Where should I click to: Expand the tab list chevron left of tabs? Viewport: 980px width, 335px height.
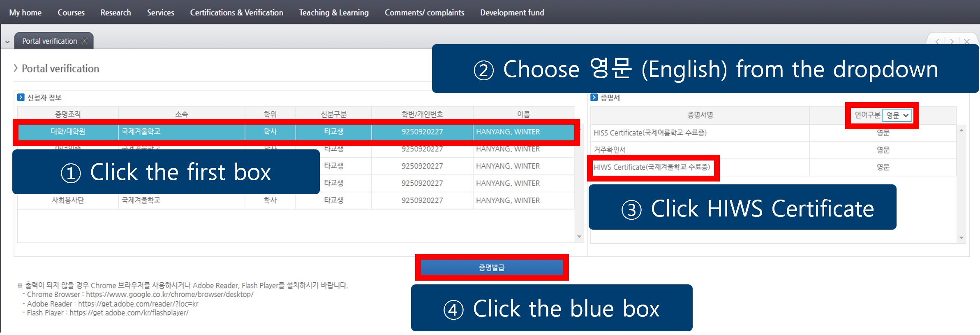point(7,42)
